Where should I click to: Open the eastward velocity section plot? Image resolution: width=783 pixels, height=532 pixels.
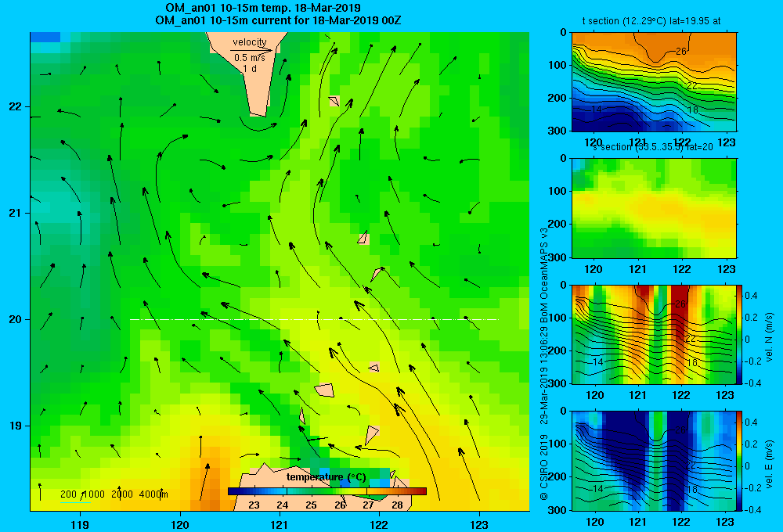point(654,461)
